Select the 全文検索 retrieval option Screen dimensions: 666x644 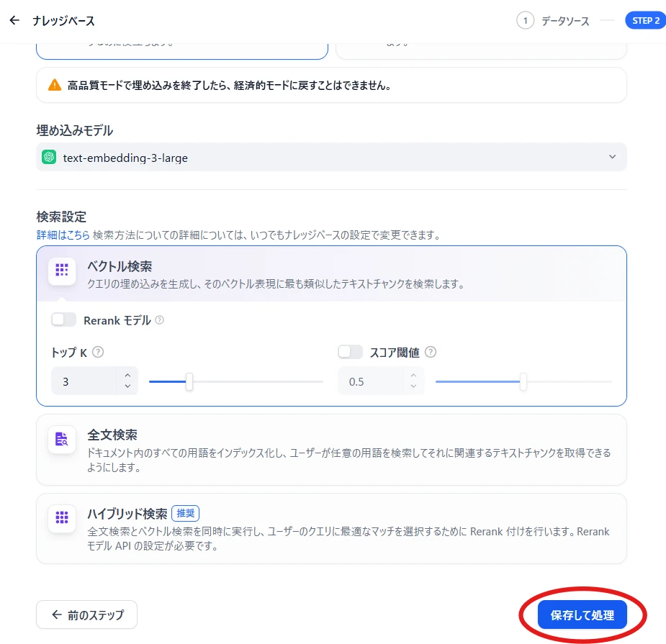coord(331,449)
